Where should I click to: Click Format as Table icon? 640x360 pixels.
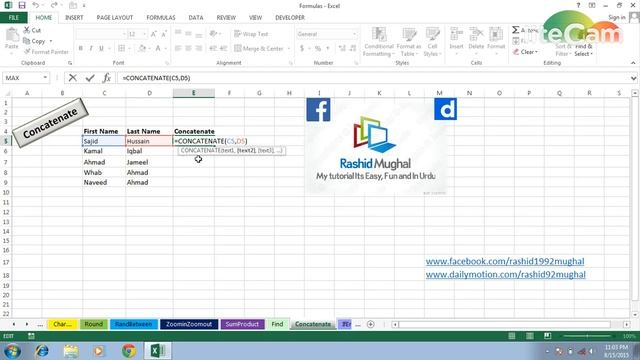coord(409,35)
